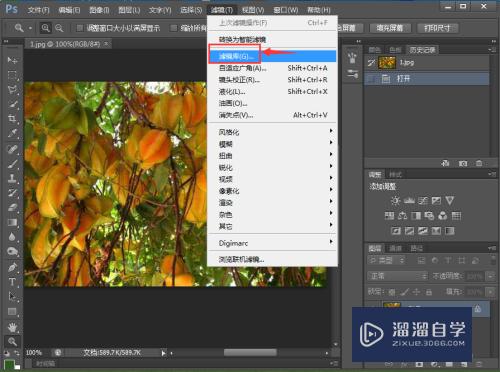This screenshot has width=500, height=372.
Task: Select the Rectangular Marquee tool
Action: pyautogui.click(x=12, y=75)
